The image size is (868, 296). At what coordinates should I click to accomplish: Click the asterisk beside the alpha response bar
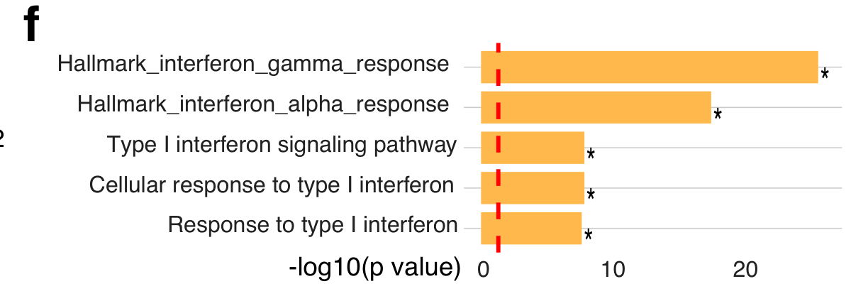tap(718, 114)
